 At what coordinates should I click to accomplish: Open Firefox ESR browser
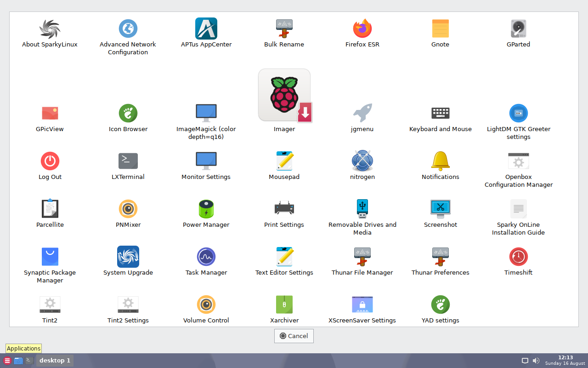362,29
